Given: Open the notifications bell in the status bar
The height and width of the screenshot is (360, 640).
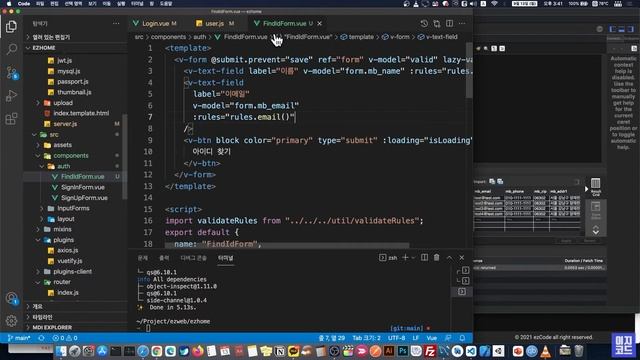Looking at the screenshot, I should point(462,338).
